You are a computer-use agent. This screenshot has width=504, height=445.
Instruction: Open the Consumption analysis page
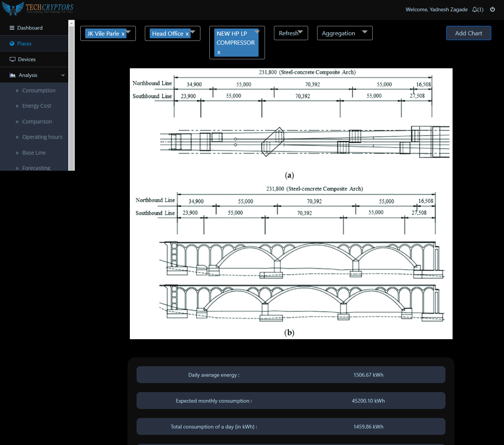point(39,90)
